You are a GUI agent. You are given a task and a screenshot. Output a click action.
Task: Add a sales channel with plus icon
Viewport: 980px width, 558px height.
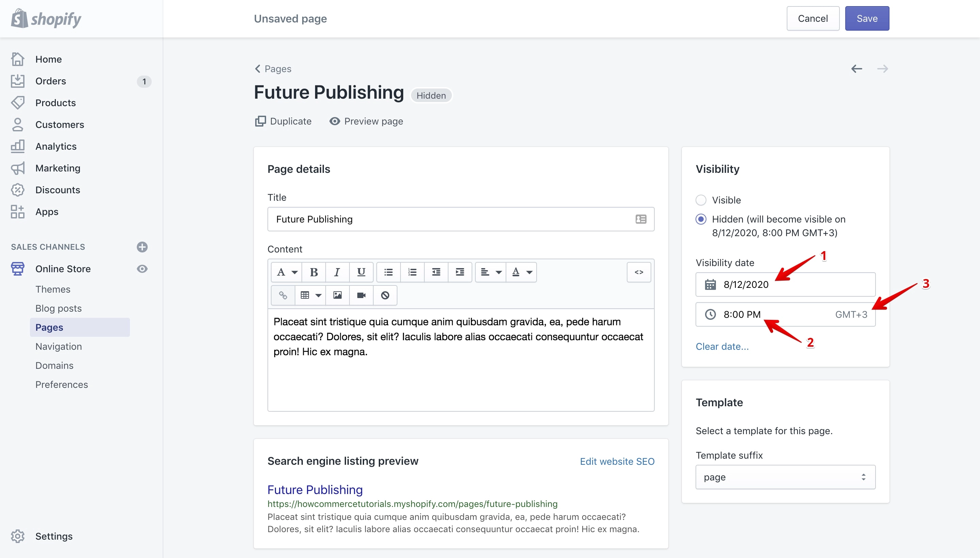(142, 247)
